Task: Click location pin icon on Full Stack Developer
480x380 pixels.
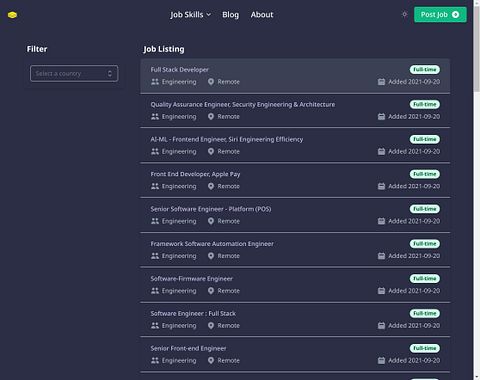Action: pyautogui.click(x=211, y=82)
